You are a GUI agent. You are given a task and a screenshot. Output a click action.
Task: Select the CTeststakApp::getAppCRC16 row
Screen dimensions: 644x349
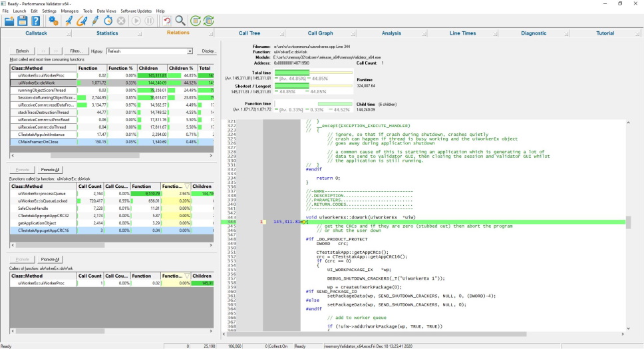click(112, 230)
